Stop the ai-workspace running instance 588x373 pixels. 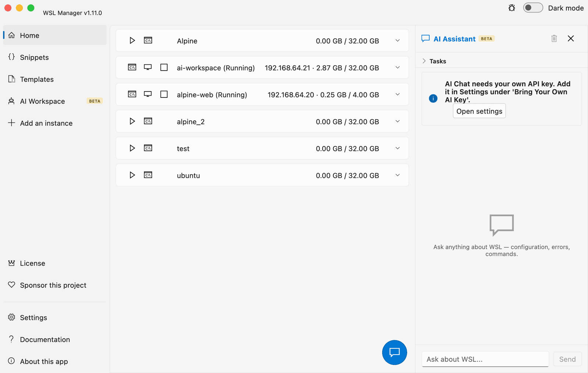tap(164, 67)
